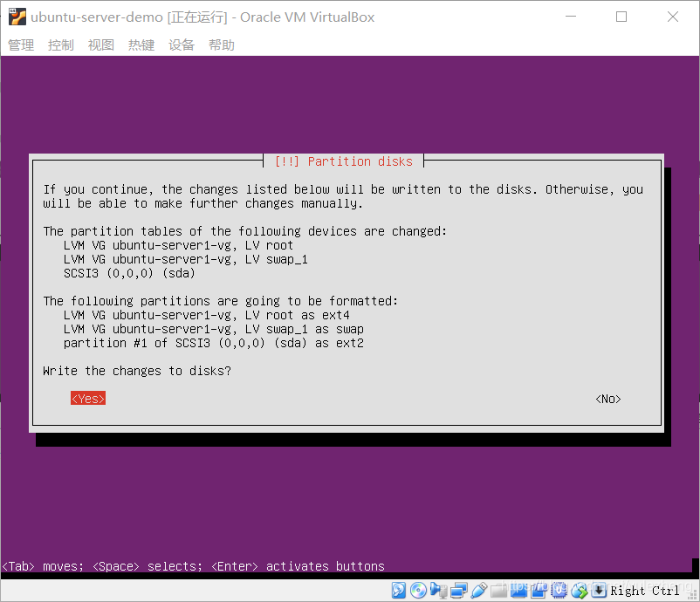700x602 pixels.
Task: Click the keyboard capture arrow icon
Action: [599, 591]
